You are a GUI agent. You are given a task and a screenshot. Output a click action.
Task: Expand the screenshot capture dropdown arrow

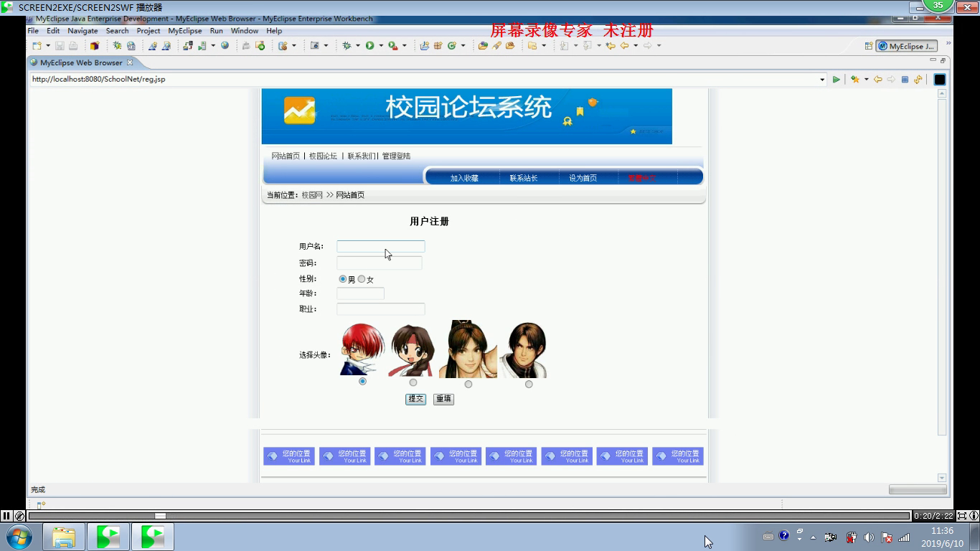pyautogui.click(x=326, y=45)
